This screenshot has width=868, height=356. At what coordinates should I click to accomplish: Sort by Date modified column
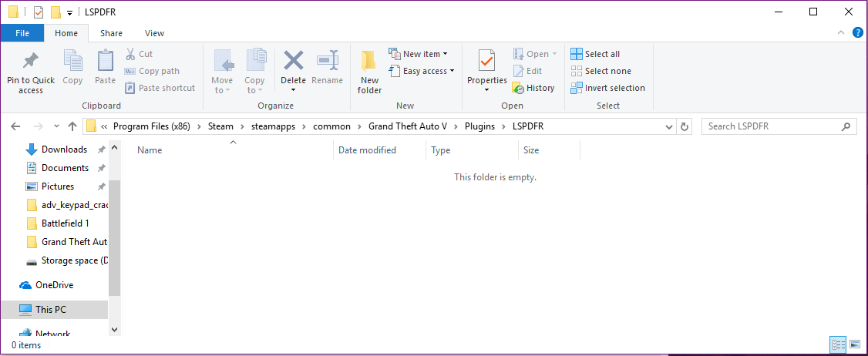367,150
